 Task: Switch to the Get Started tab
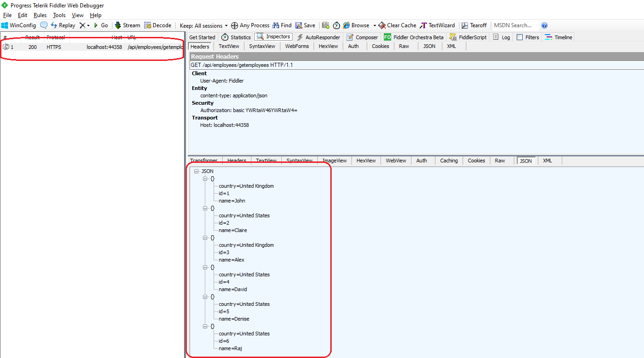tap(202, 37)
